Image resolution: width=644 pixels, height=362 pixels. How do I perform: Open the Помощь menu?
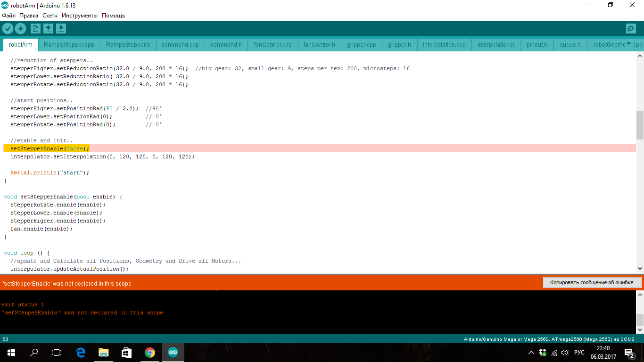pyautogui.click(x=114, y=16)
